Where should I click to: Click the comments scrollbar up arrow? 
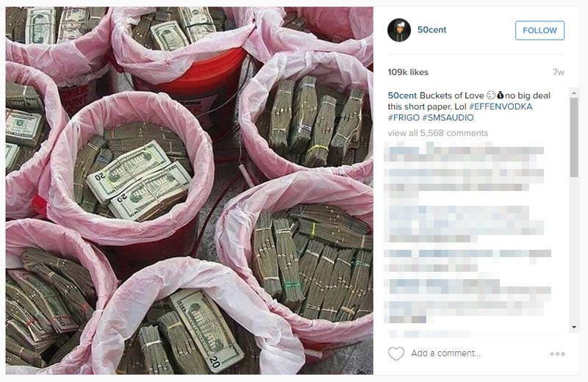(574, 93)
